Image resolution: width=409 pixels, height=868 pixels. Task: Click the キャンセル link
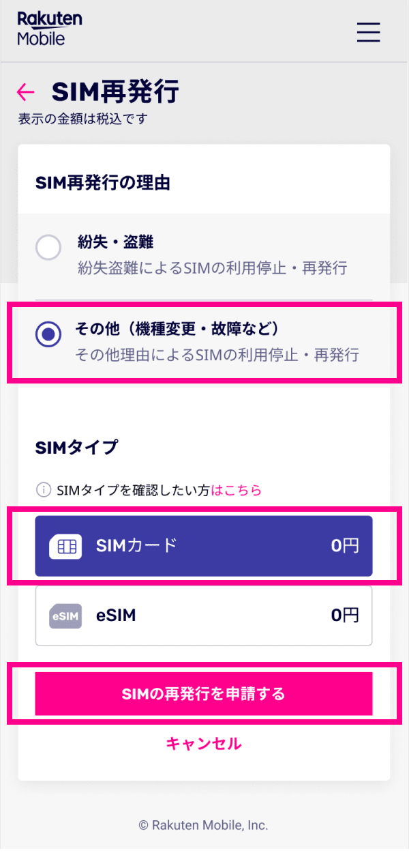(204, 743)
